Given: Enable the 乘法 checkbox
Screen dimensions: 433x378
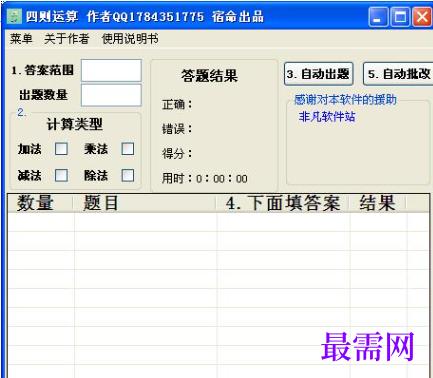Looking at the screenshot, I should pos(128,149).
